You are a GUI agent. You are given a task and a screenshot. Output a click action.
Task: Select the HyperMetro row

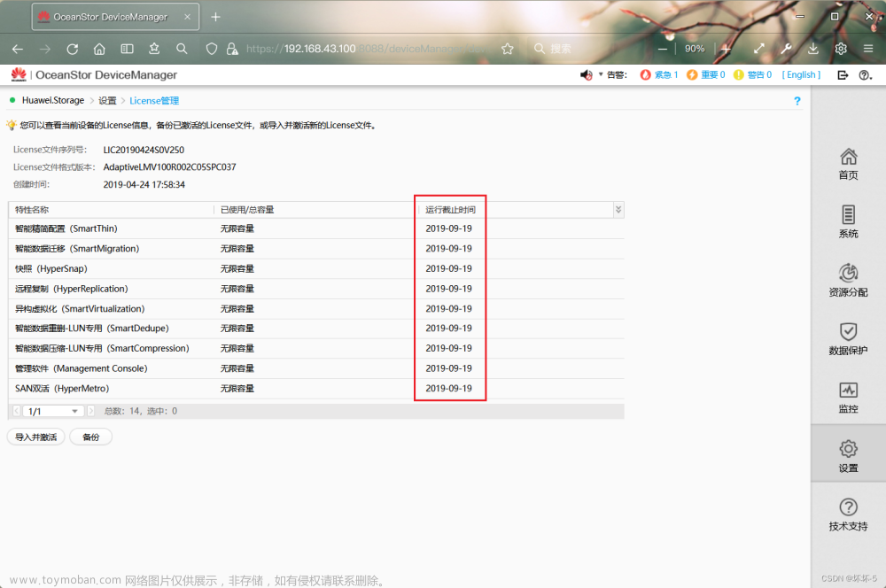(316, 389)
